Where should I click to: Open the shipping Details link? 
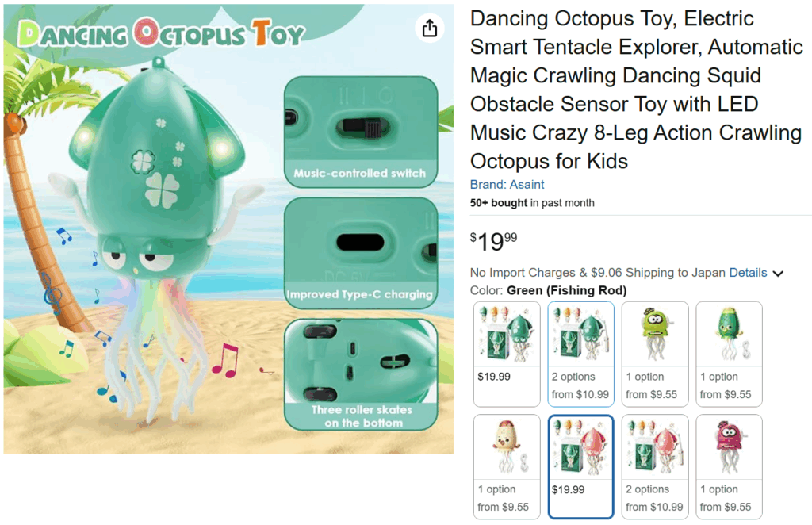[748, 272]
